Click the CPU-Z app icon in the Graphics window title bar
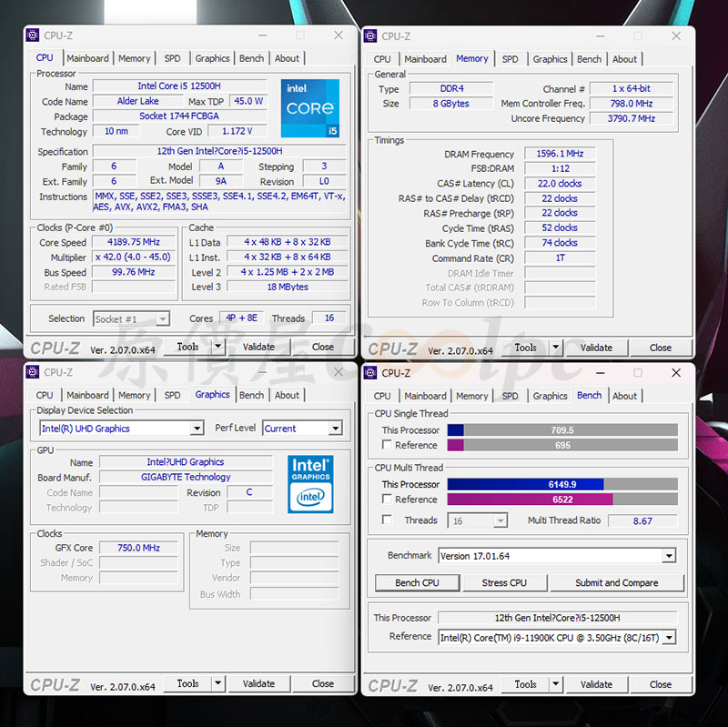The height and width of the screenshot is (727, 728). tap(33, 372)
